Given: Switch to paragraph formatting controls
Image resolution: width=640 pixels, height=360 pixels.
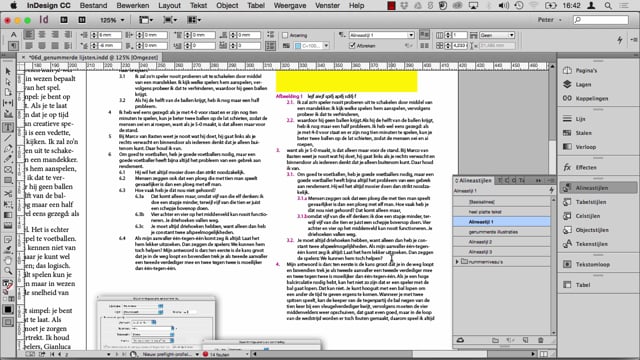Looking at the screenshot, I should pyautogui.click(x=13, y=45).
